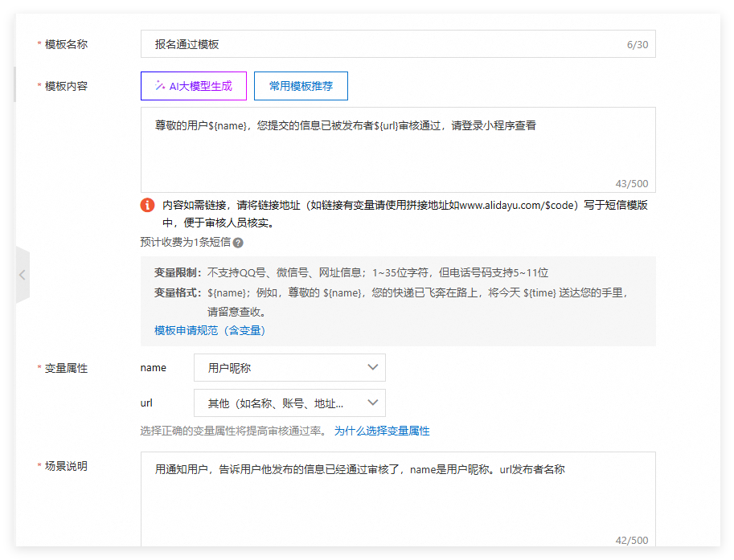Click the 变量限制 label
The image size is (734, 560).
pos(178,272)
